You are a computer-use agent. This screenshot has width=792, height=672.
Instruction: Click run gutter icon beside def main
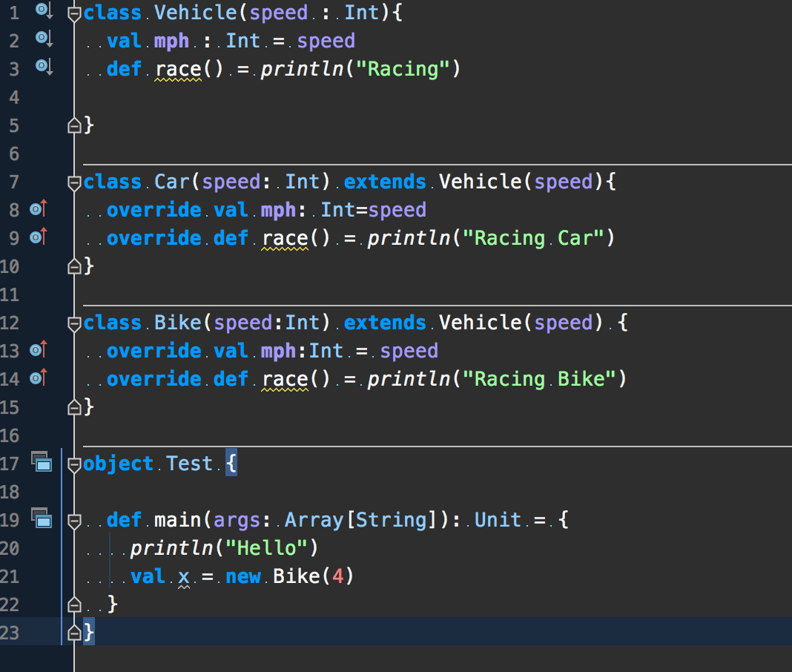[x=42, y=518]
